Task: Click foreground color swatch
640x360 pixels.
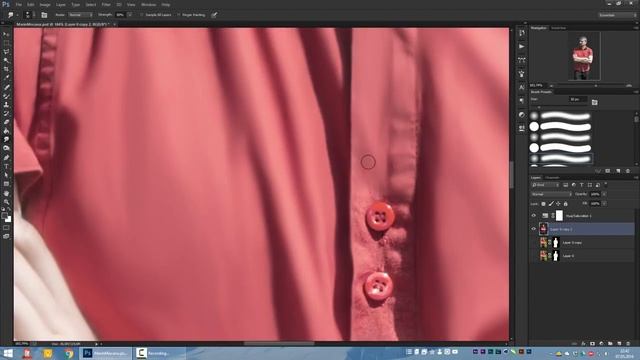Action: 4,216
